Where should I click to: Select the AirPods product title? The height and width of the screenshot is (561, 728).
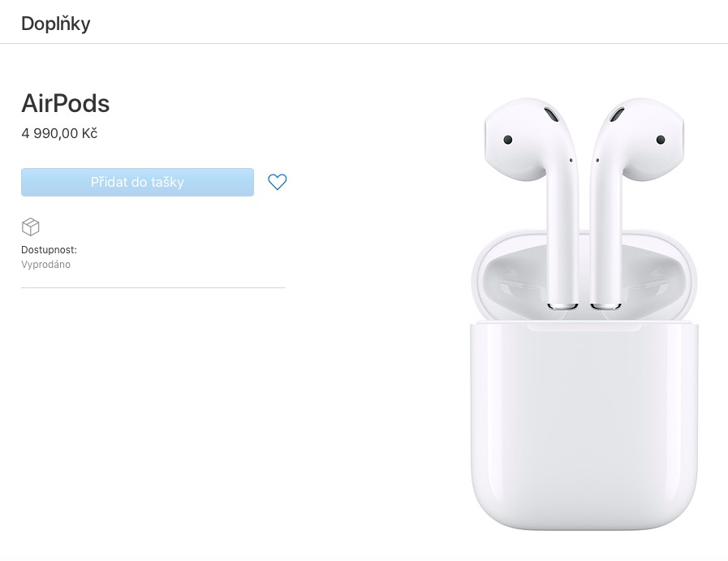66,103
